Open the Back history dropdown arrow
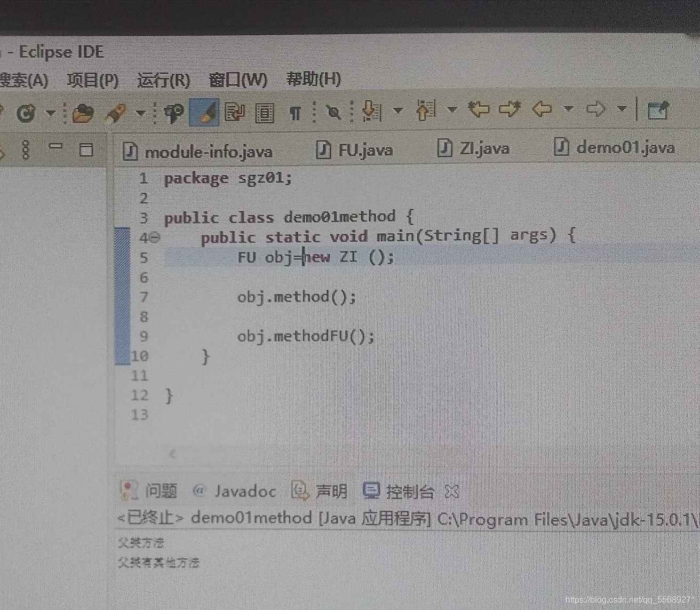The height and width of the screenshot is (610, 700). pos(568,109)
